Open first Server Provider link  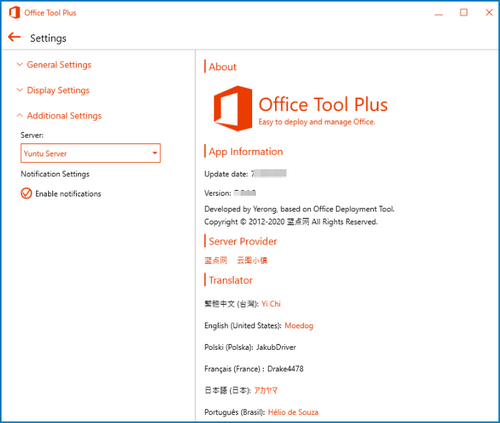[216, 260]
